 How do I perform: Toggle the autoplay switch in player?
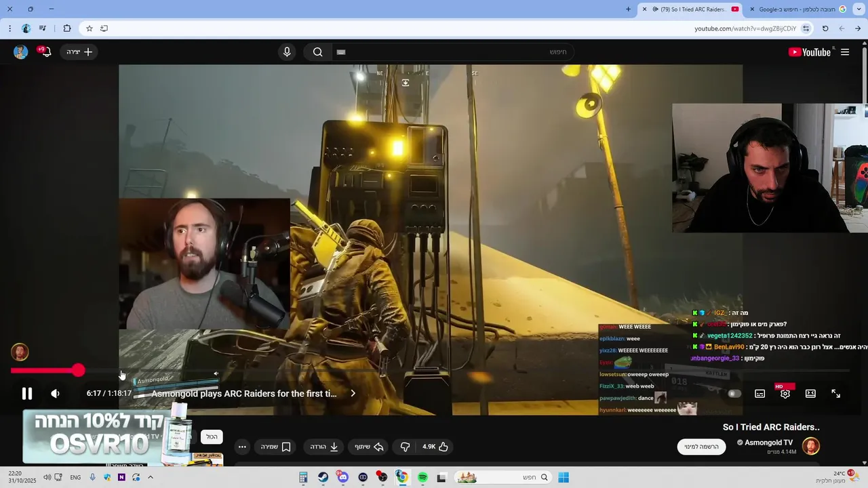(x=734, y=393)
